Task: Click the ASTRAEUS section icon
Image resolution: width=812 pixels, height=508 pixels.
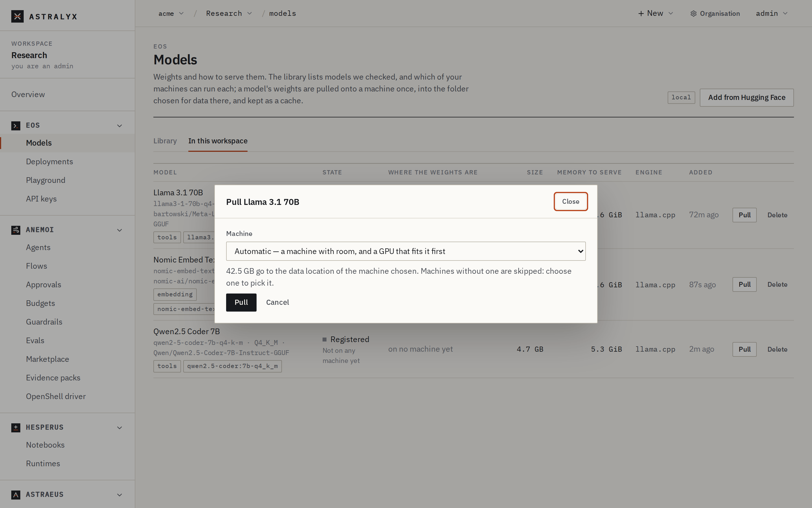Action: coord(16,495)
